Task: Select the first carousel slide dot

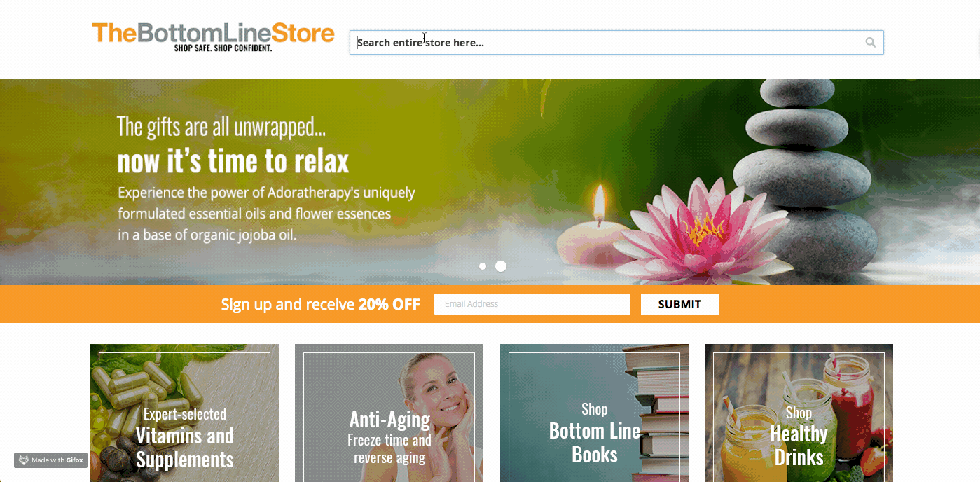Action: (x=483, y=266)
